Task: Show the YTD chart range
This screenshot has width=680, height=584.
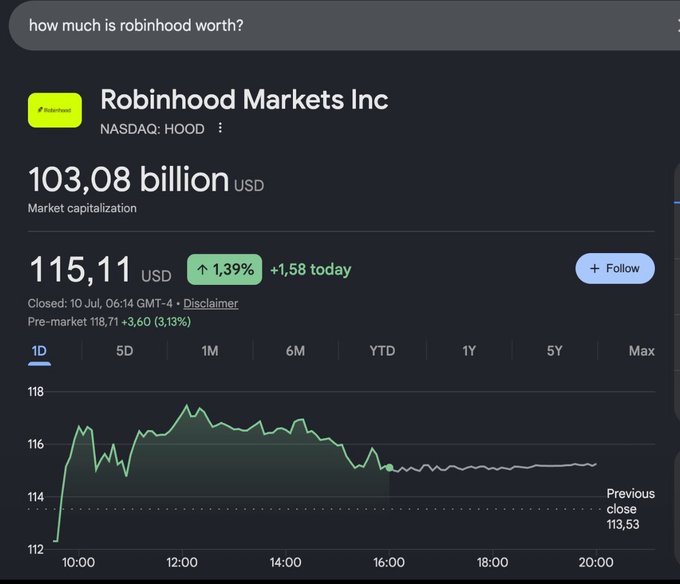Action: (x=382, y=351)
